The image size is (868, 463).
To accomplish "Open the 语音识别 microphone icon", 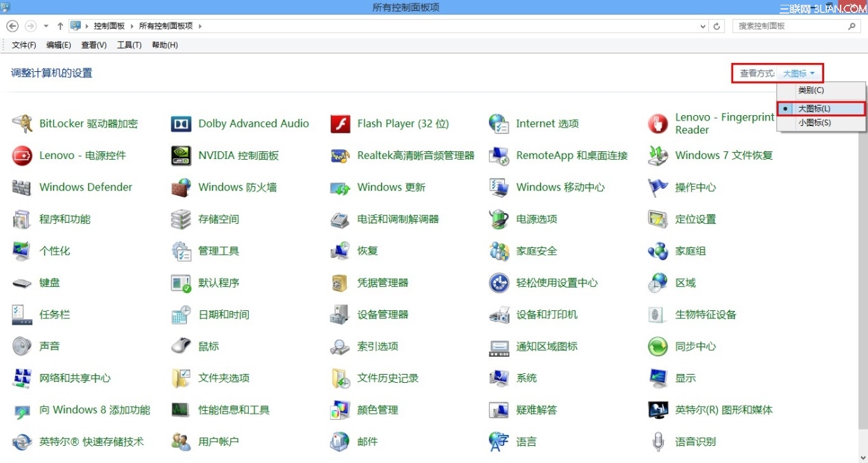I will pos(658,442).
